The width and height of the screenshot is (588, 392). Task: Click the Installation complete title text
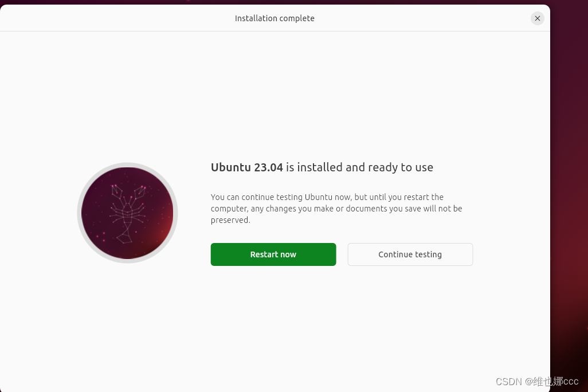[x=275, y=18]
